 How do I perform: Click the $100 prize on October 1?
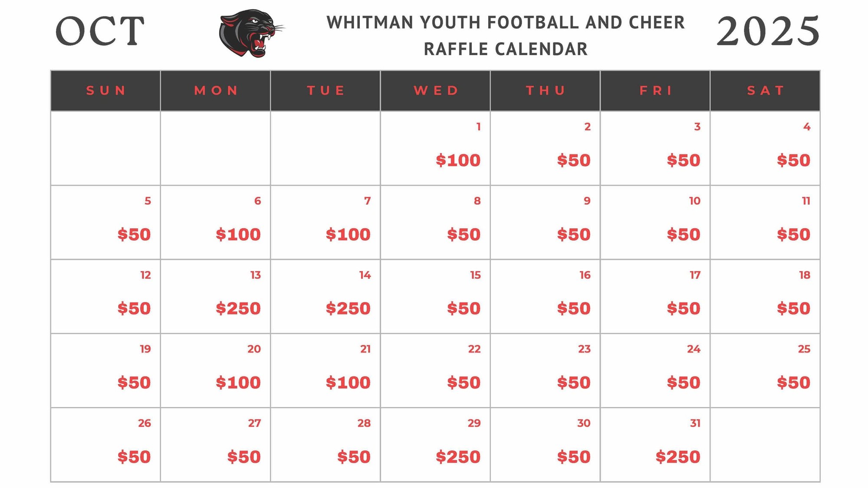pos(458,160)
